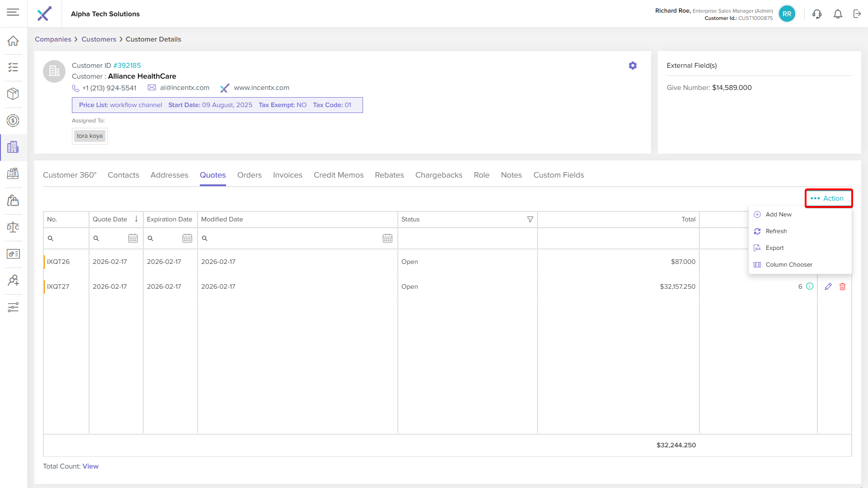
Task: Open the notifications bell
Action: pyautogui.click(x=838, y=14)
